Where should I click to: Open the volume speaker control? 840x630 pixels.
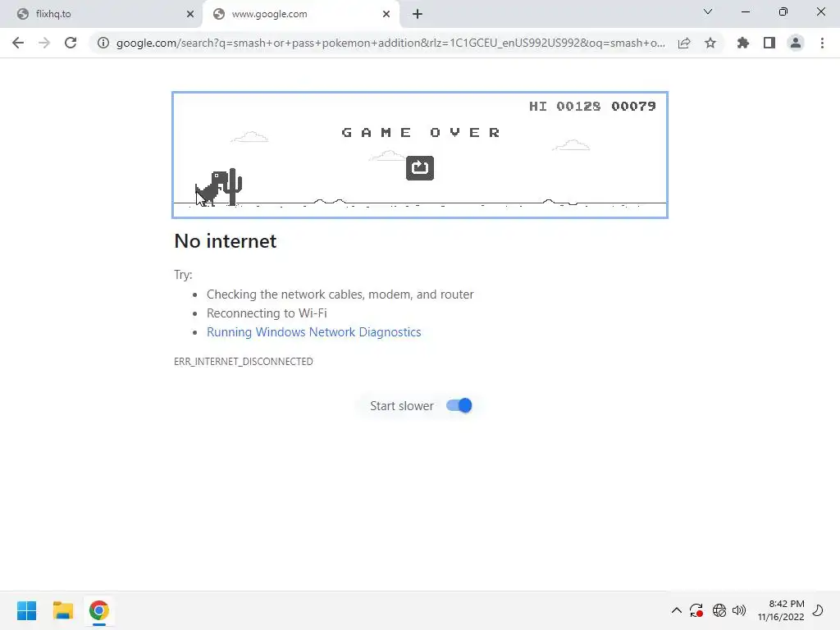(739, 610)
